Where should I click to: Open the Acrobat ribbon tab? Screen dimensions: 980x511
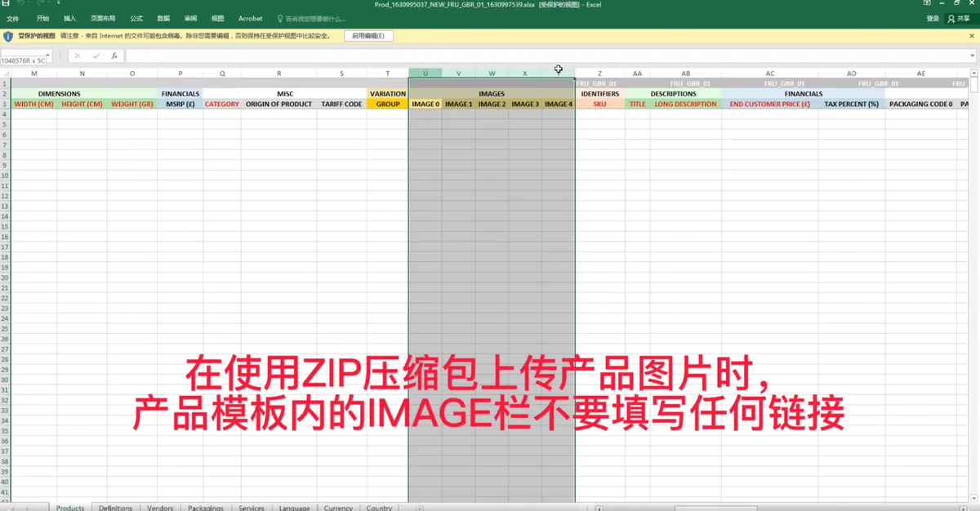click(251, 18)
